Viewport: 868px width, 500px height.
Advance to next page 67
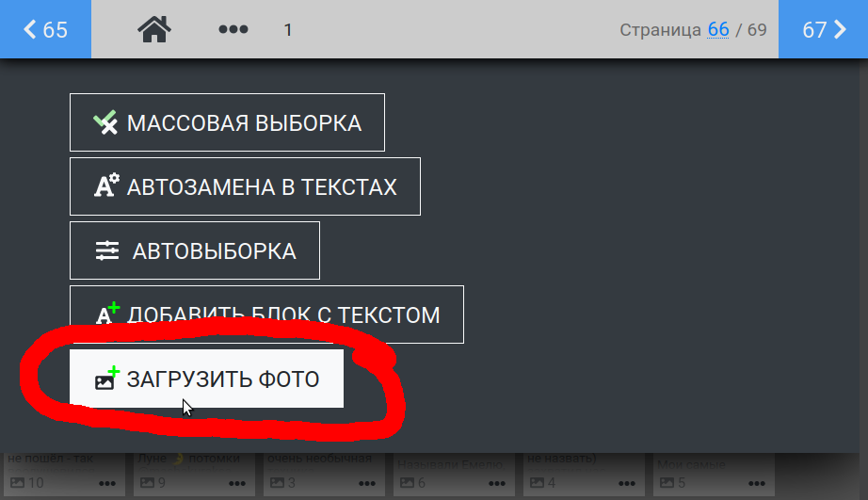click(824, 30)
